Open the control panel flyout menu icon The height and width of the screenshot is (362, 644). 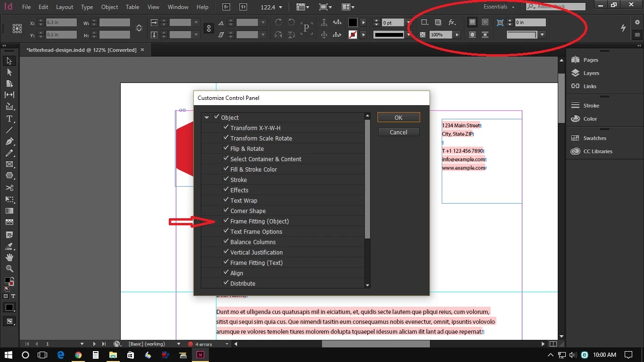pos(637,35)
